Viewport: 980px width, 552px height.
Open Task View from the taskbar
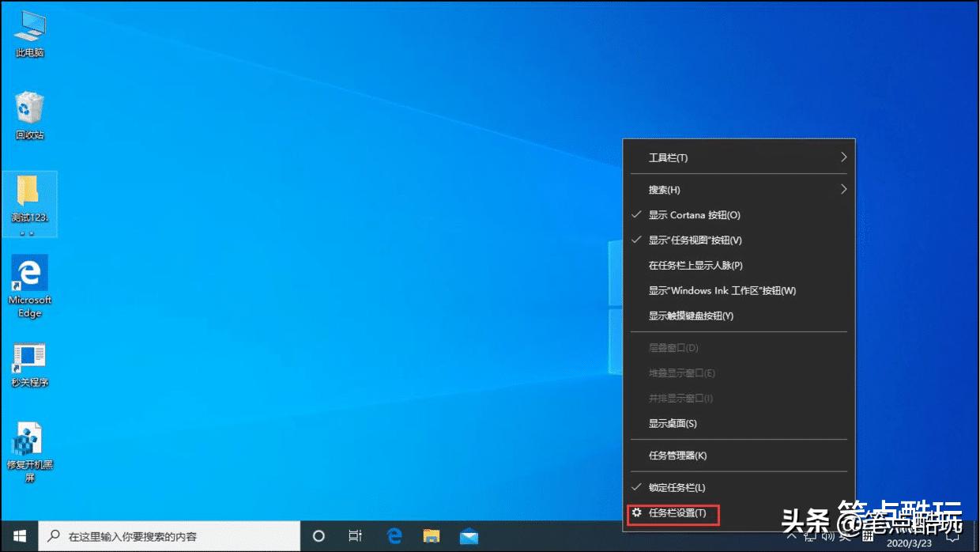[x=355, y=535]
